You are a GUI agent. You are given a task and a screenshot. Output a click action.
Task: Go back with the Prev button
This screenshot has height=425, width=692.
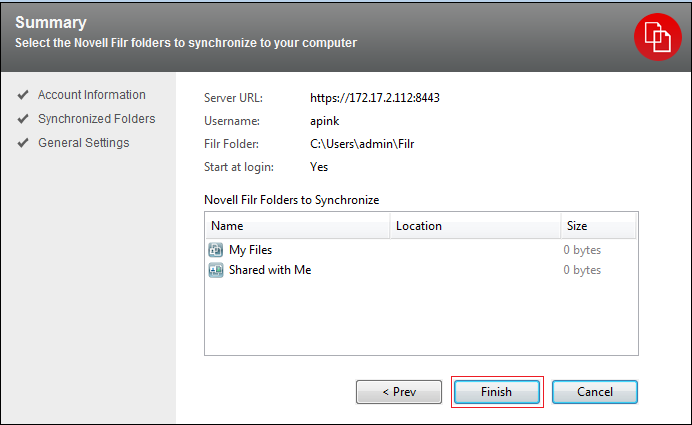click(x=399, y=392)
